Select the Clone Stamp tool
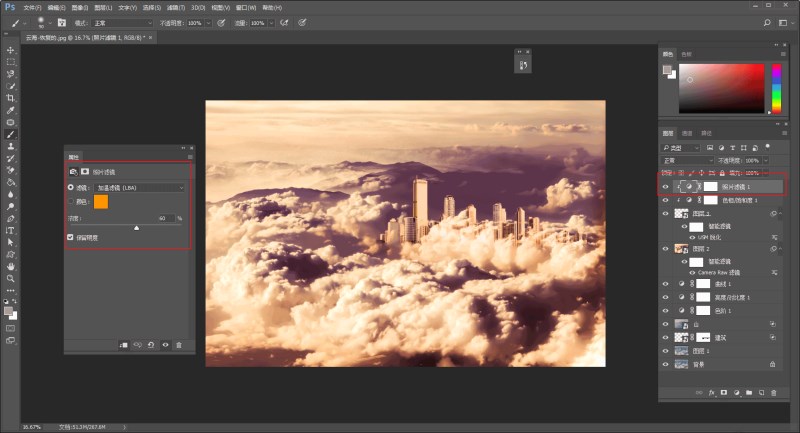800x433 pixels. [x=11, y=146]
